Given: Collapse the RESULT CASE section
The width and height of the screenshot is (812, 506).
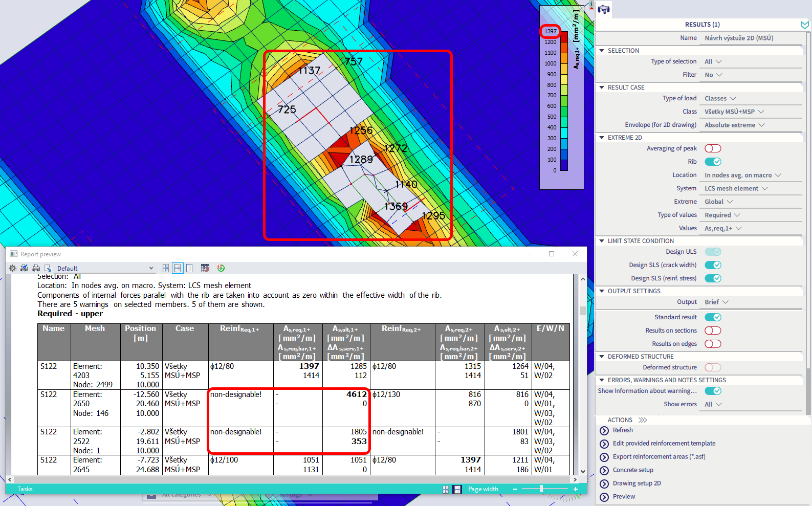Looking at the screenshot, I should pos(602,87).
